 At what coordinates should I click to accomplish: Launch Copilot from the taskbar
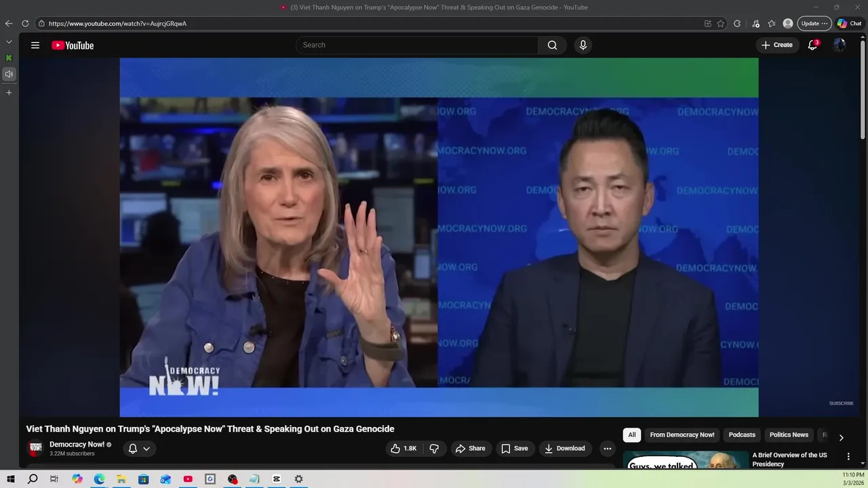point(77,479)
